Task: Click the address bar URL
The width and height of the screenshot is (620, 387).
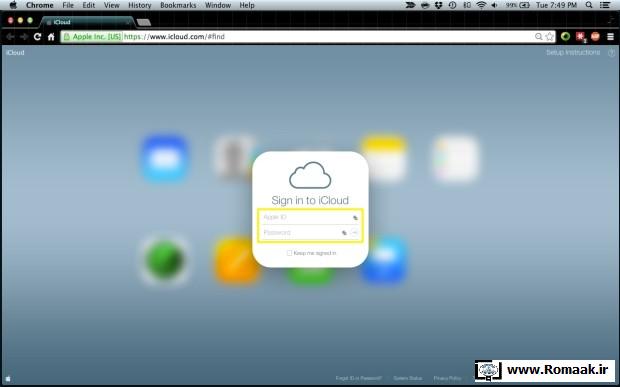Action: [x=174, y=37]
